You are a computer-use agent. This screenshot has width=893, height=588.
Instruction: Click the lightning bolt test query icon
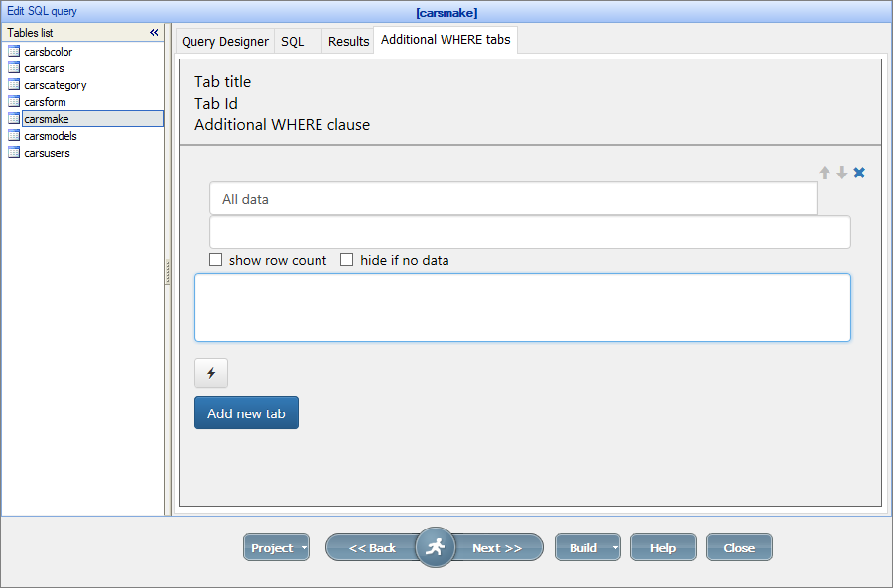(x=210, y=373)
